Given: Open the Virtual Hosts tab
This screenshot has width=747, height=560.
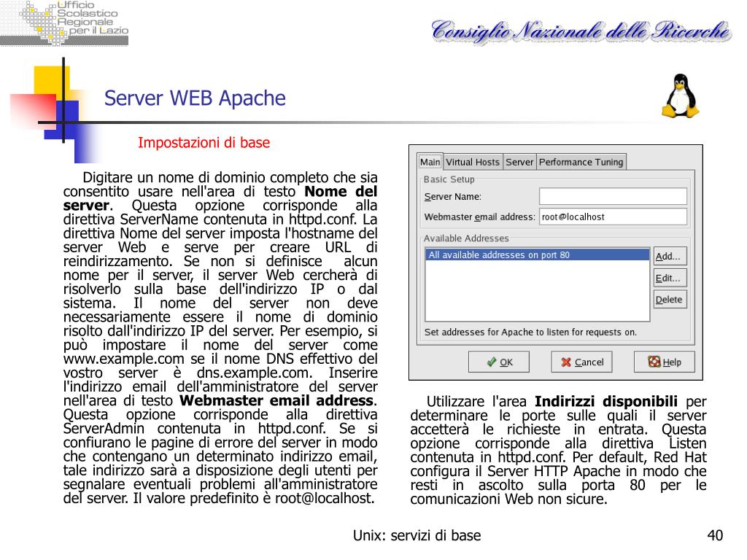Looking at the screenshot, I should (x=472, y=162).
